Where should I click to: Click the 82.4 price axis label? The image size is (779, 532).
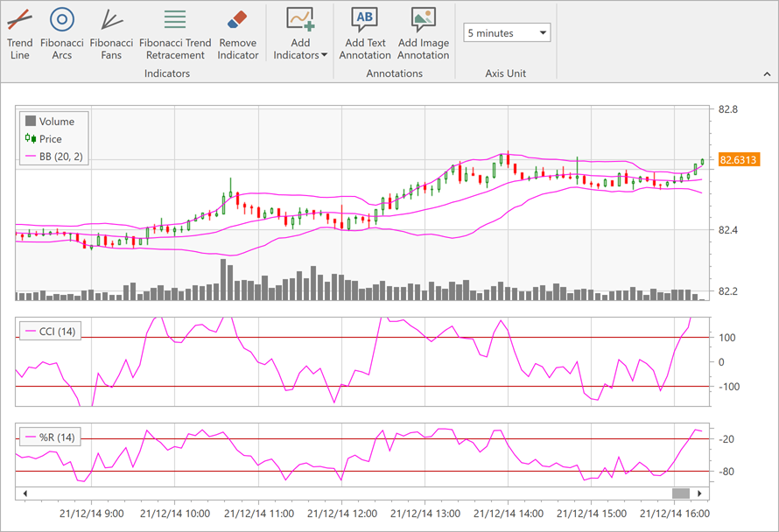click(x=728, y=230)
